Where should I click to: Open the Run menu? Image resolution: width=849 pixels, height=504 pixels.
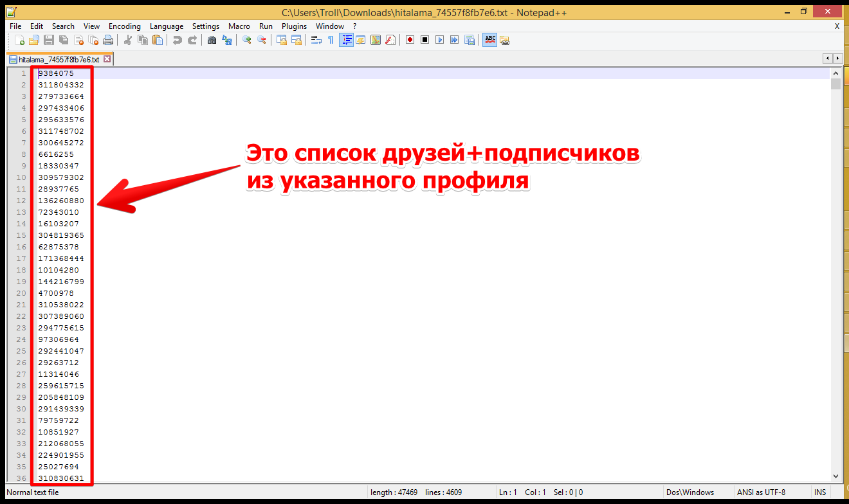[x=266, y=26]
